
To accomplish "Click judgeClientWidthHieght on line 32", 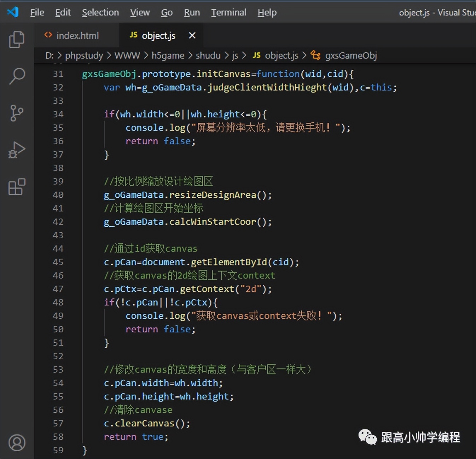I will [x=267, y=87].
